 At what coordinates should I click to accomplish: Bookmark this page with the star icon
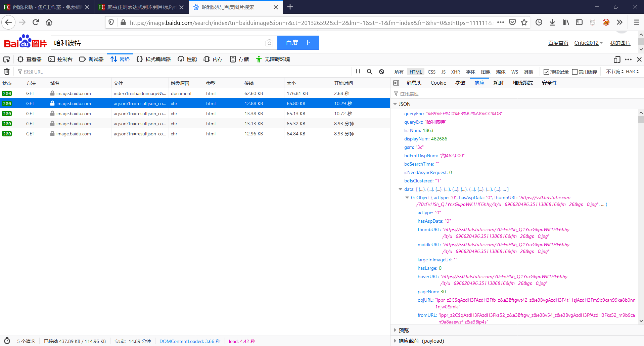524,23
